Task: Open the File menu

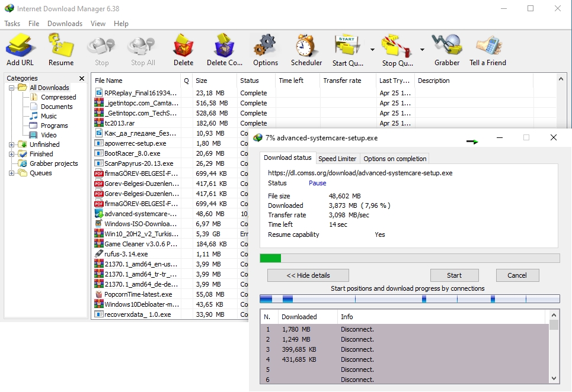Action: (x=34, y=24)
